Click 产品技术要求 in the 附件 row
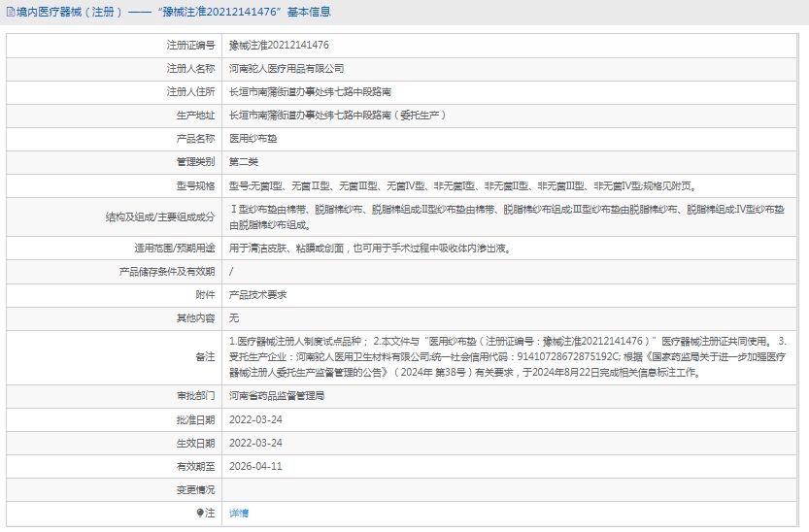Screen dimensions: 809x532 [257, 294]
